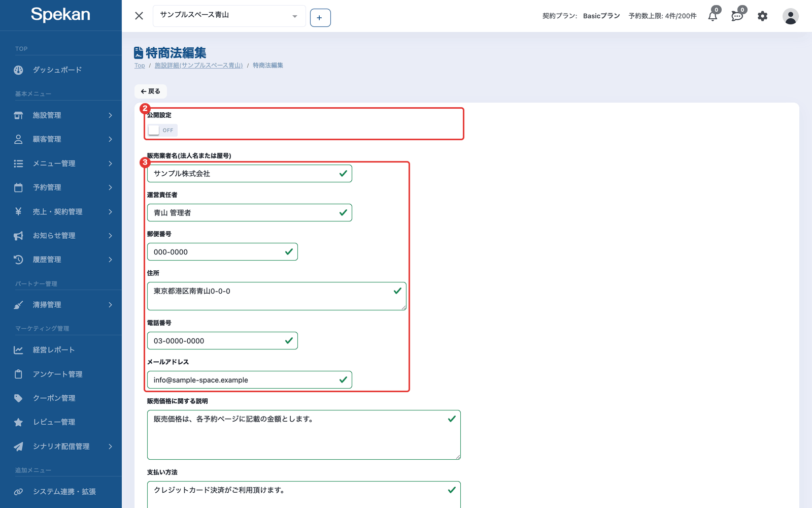Click the 運営責任者 field with 青山 管理者
The width and height of the screenshot is (812, 508).
click(x=250, y=213)
